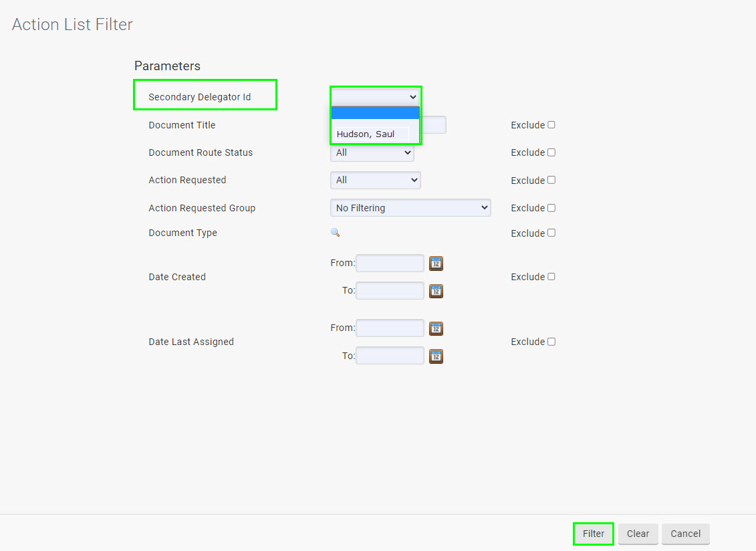This screenshot has width=756, height=551.
Task: Select Hudson, Saul from the dropdown list
Action: pos(376,134)
